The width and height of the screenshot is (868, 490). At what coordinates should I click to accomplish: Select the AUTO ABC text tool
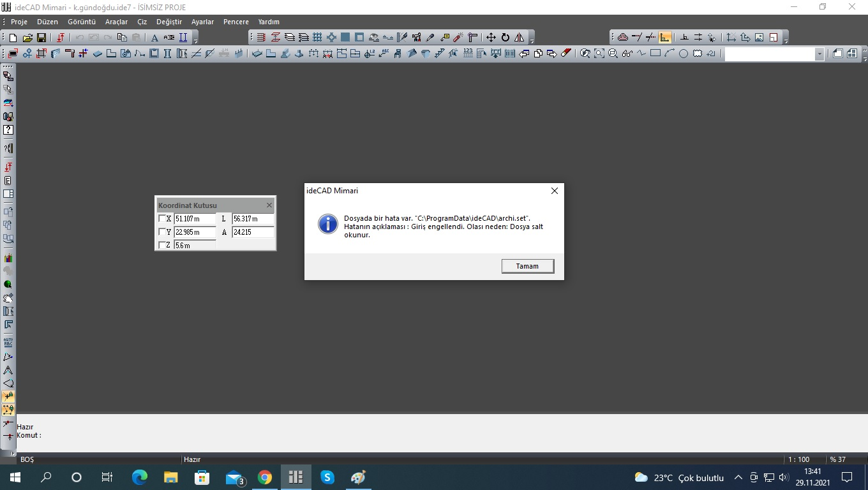[8, 342]
